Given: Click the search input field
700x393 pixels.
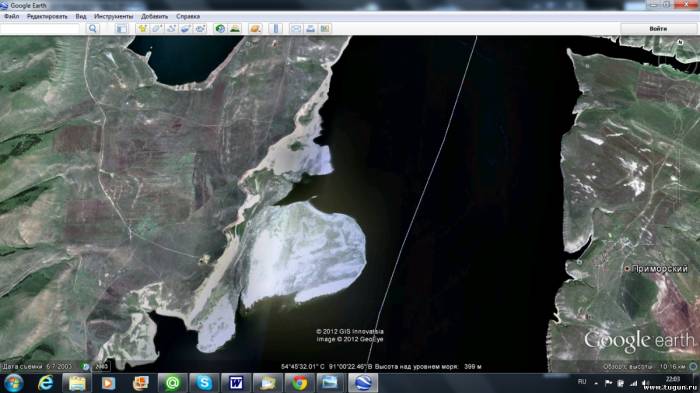Looking at the screenshot, I should point(40,29).
